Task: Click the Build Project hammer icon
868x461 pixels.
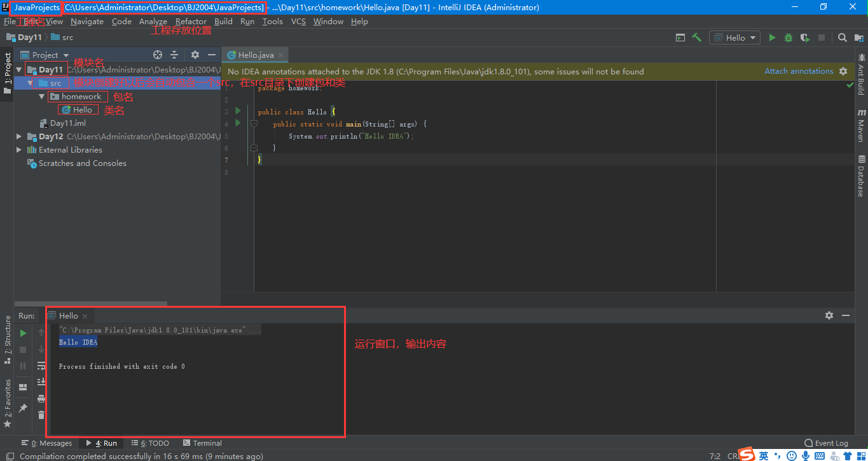Action: tap(697, 38)
